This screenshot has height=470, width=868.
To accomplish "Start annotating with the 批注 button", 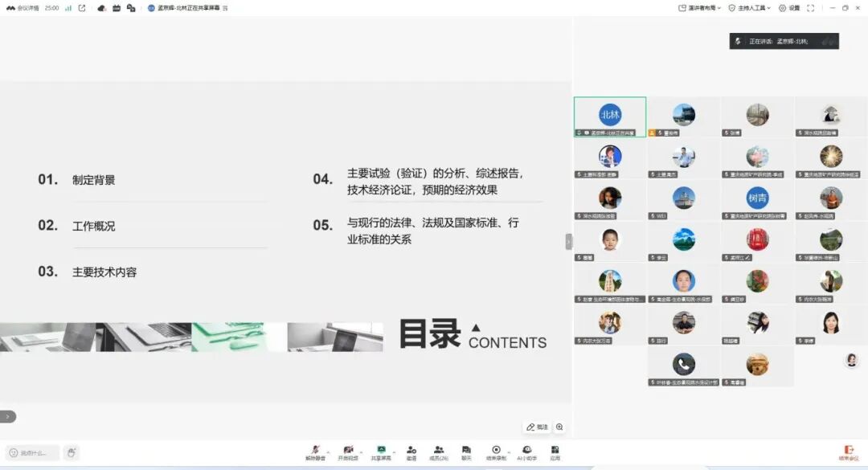I will [536, 427].
